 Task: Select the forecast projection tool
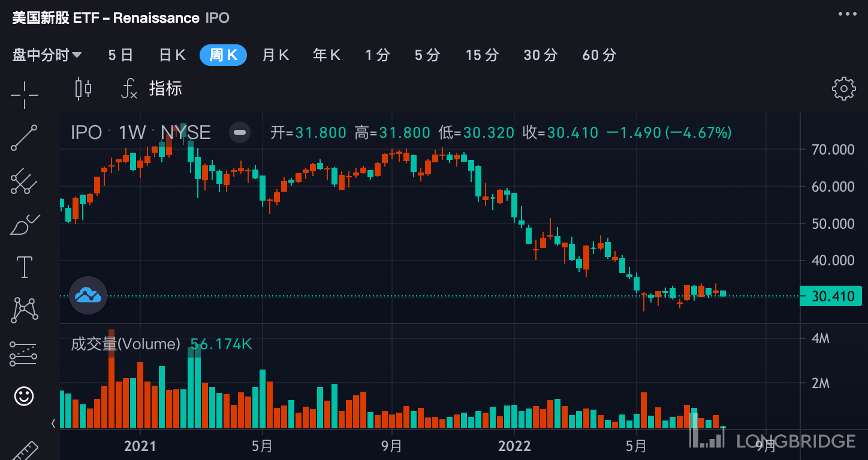pyautogui.click(x=25, y=353)
